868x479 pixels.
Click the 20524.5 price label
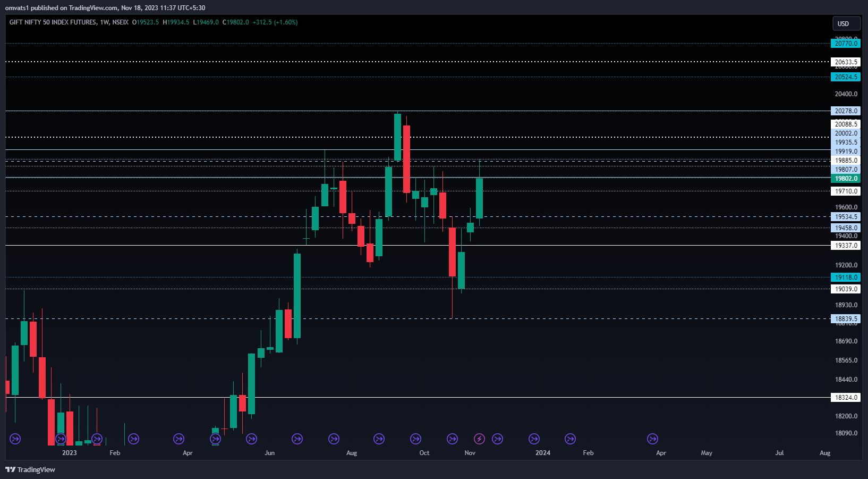(x=846, y=77)
